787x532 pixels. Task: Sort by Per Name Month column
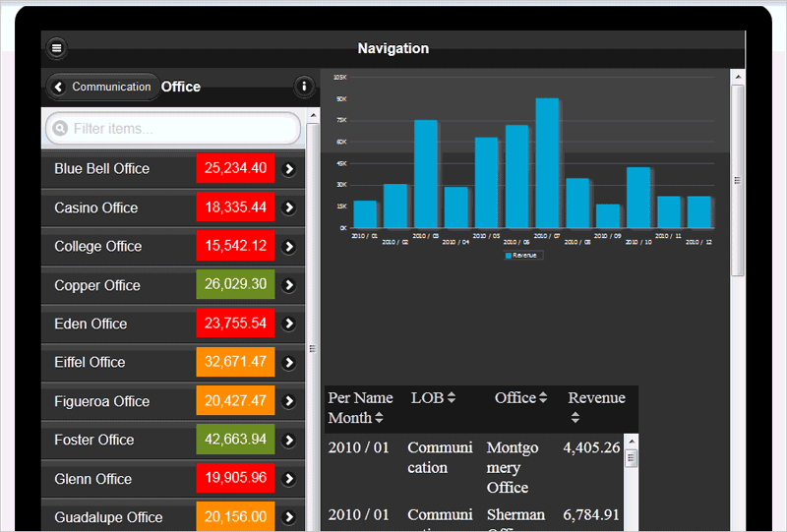(360, 408)
